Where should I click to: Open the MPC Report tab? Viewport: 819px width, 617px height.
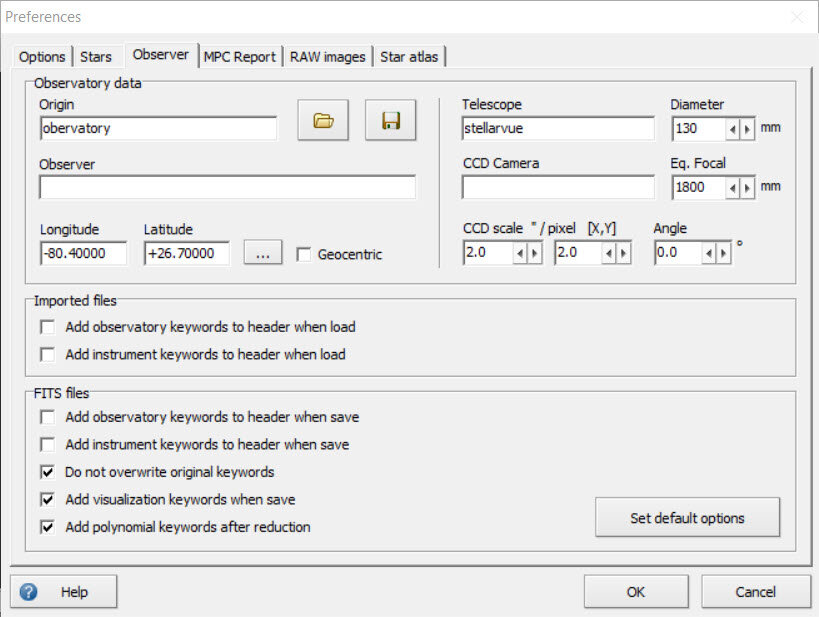pos(240,56)
